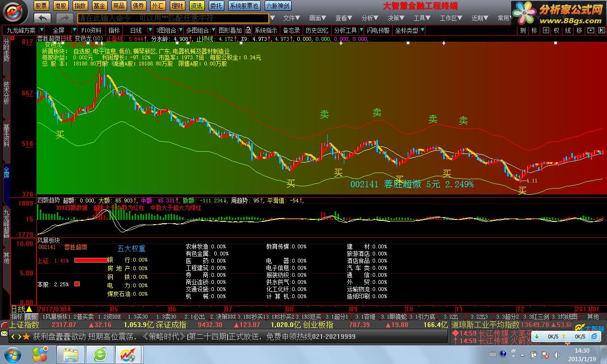This screenshot has width=607, height=364.
Task: Select the 1.2普买卖 indicator tab
Action: (x=81, y=317)
